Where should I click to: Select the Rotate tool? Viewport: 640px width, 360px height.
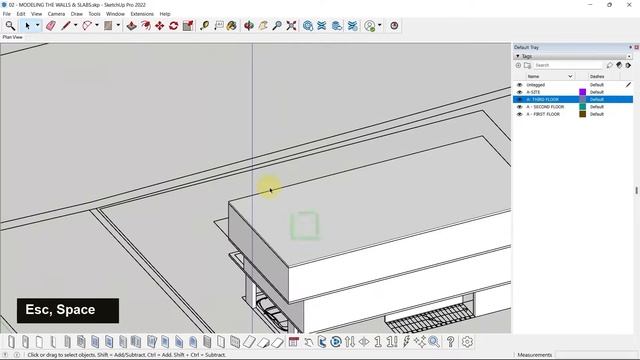(x=173, y=26)
